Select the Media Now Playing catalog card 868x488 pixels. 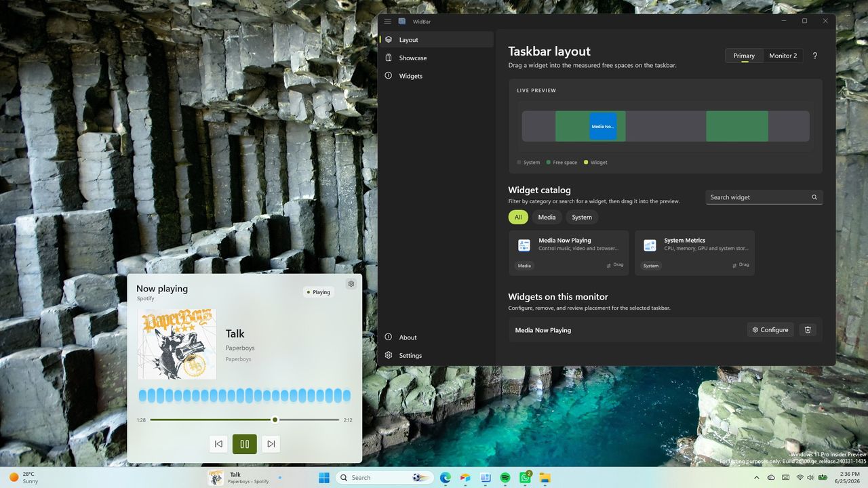(568, 253)
